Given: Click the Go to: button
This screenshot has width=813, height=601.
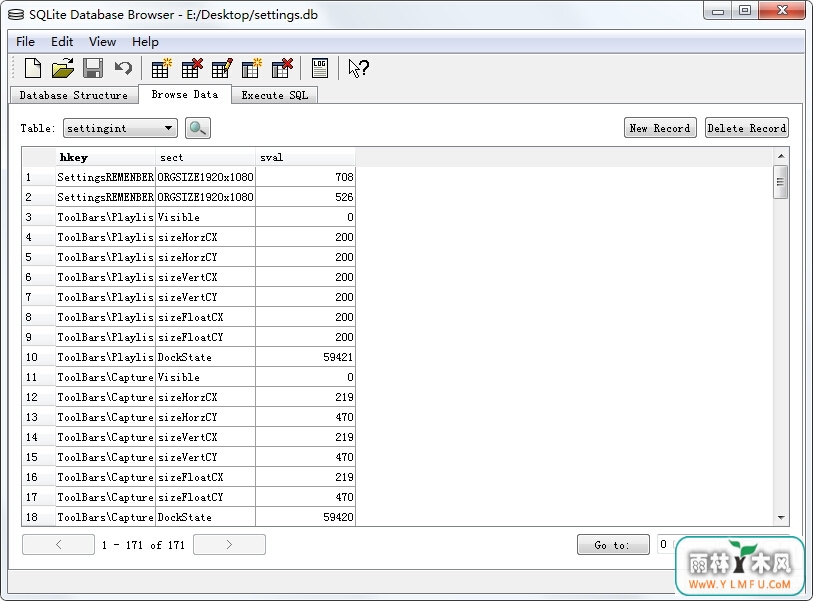Looking at the screenshot, I should pos(613,545).
